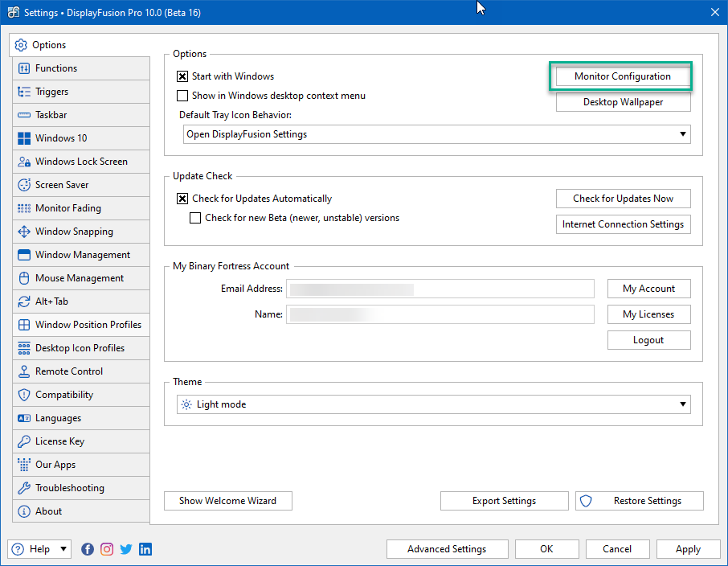
Task: Close the Settings window
Action: point(715,13)
